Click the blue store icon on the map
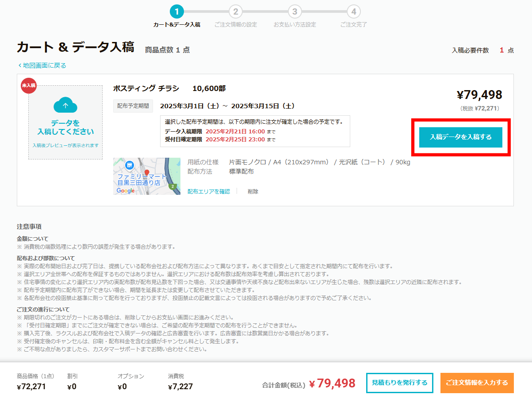Image resolution: width=532 pixels, height=402 pixels. tap(129, 165)
